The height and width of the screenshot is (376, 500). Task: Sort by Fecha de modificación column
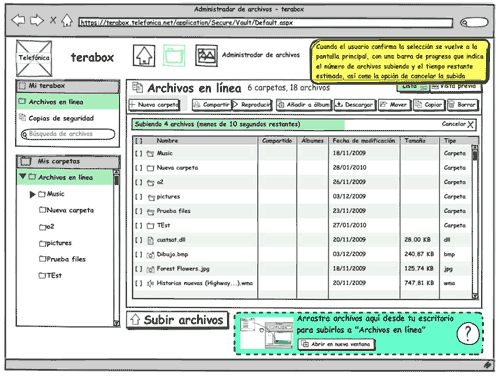point(364,141)
